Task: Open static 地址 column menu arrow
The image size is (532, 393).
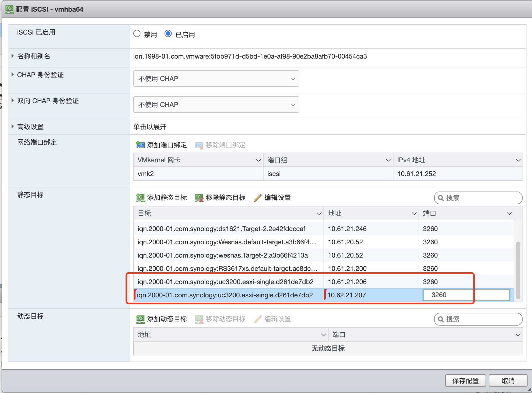Action: (x=414, y=213)
